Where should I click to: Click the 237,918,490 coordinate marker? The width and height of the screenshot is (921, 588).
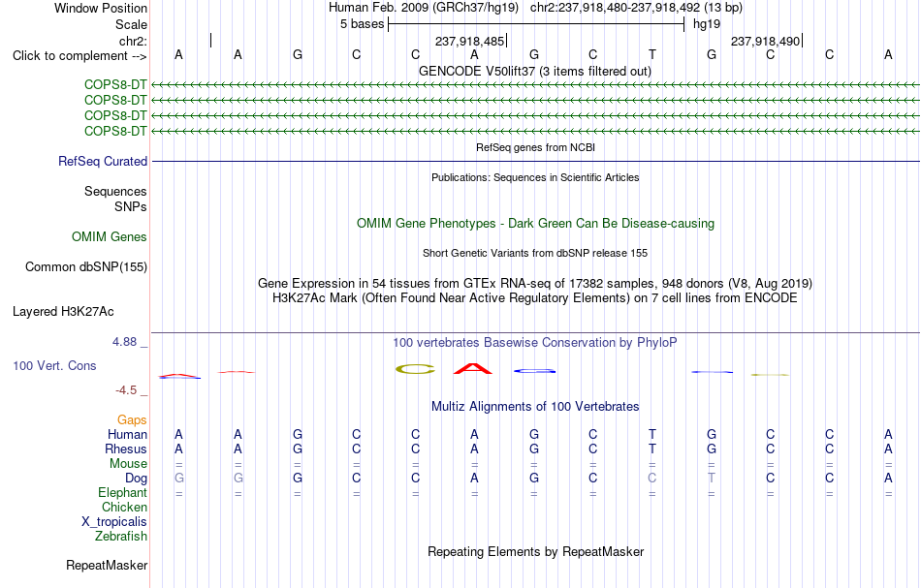pyautogui.click(x=766, y=41)
